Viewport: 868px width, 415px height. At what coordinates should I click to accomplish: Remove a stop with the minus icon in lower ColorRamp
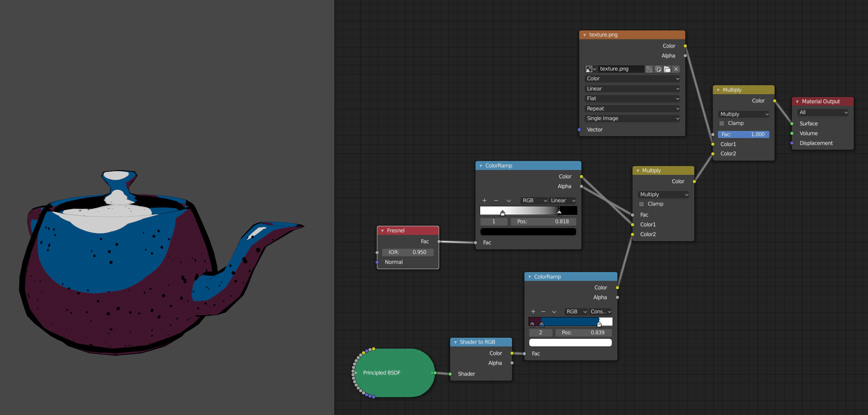[x=544, y=311]
